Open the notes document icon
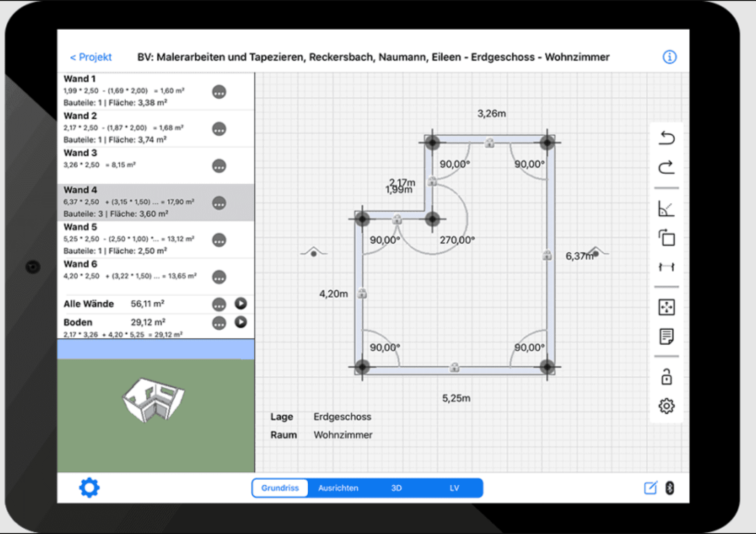This screenshot has height=534, width=756. pyautogui.click(x=666, y=336)
